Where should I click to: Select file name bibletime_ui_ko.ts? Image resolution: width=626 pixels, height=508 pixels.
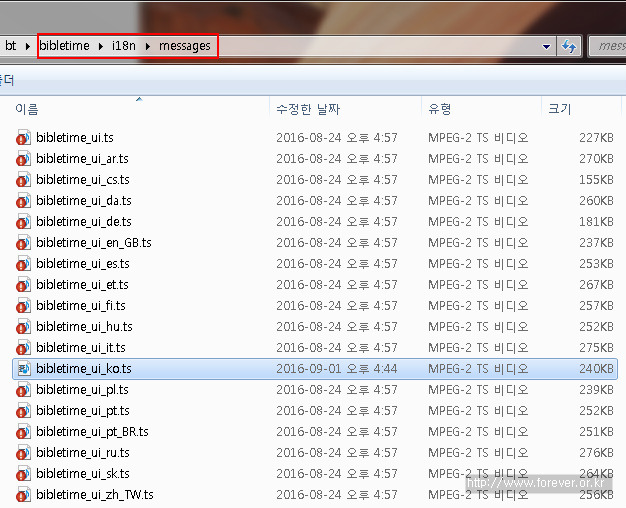pos(84,369)
